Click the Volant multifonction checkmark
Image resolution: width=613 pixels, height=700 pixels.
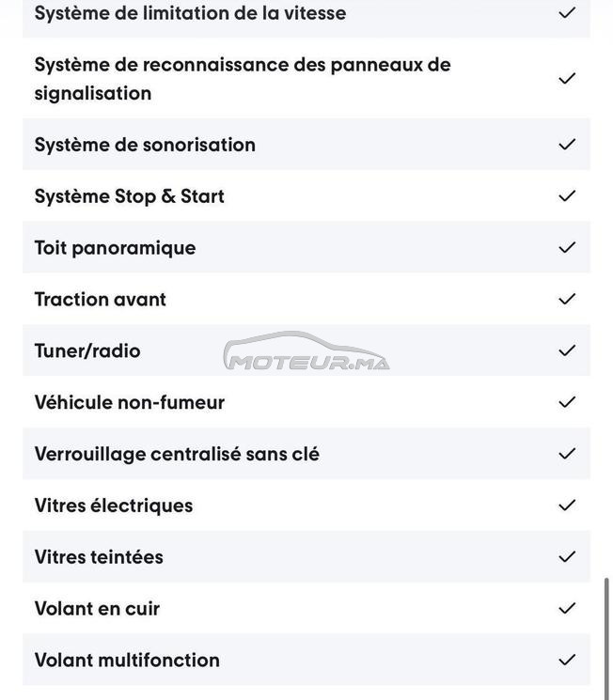coord(567,660)
